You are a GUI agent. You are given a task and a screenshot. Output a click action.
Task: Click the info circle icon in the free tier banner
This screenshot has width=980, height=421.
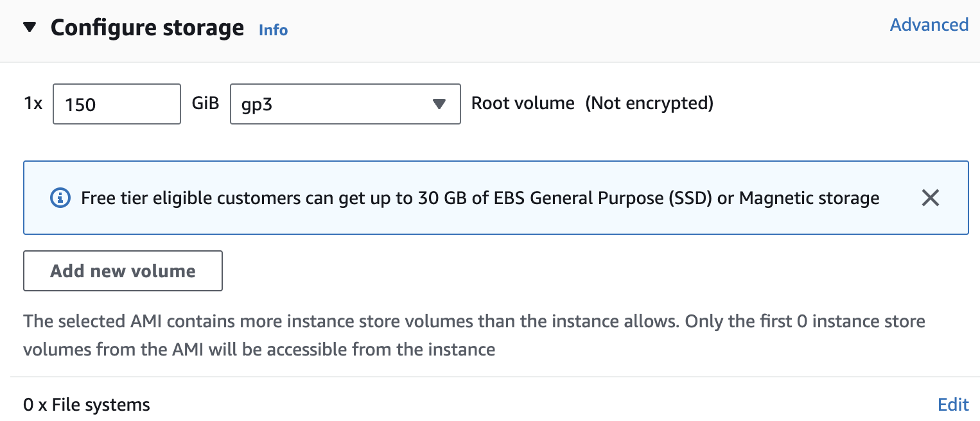tap(60, 198)
